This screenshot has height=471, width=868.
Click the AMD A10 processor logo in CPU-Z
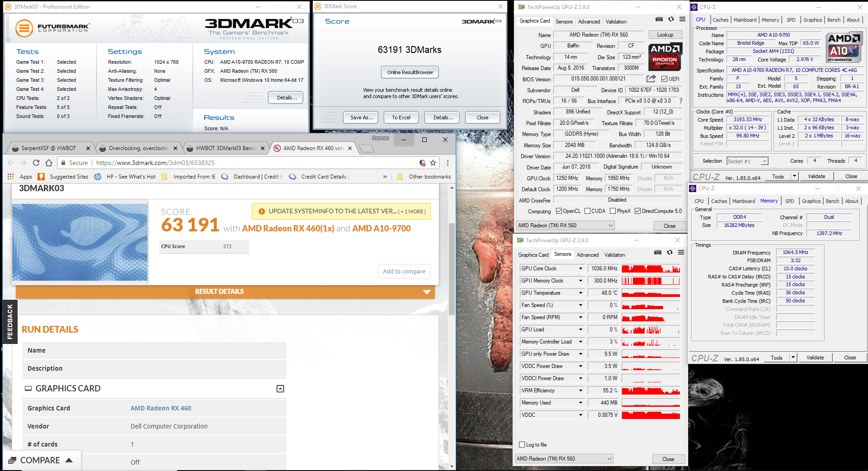point(844,47)
